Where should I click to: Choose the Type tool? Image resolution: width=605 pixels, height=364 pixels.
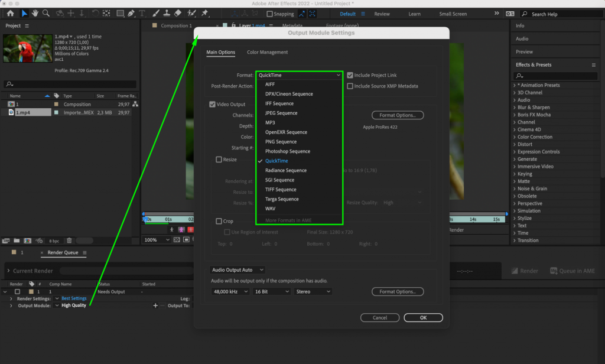(x=141, y=13)
